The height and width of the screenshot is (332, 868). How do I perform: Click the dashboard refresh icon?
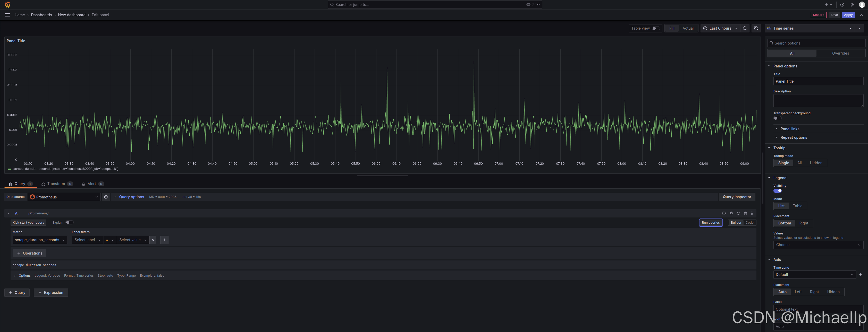coord(756,28)
